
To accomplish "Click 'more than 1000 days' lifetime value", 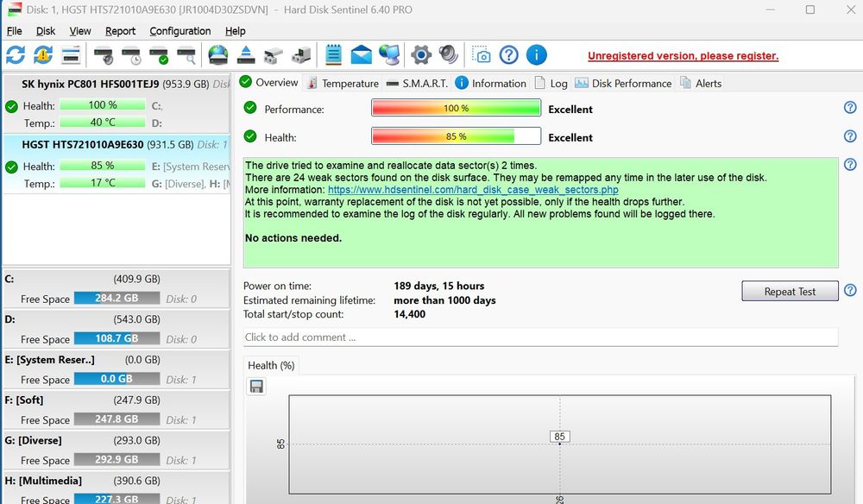I will (444, 300).
